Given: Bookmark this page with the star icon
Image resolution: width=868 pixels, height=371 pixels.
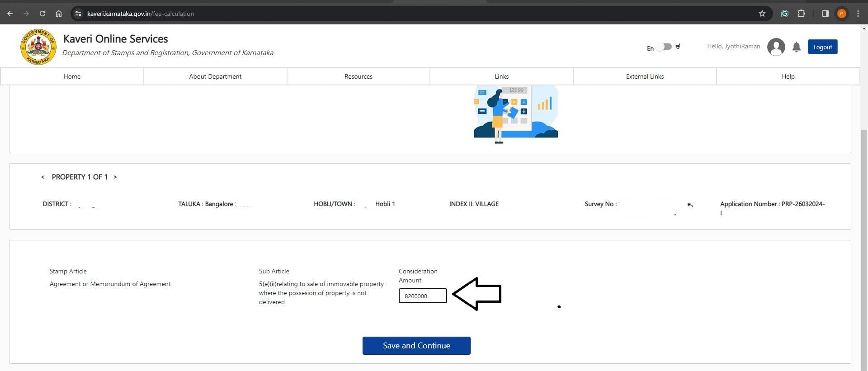Looking at the screenshot, I should (762, 14).
